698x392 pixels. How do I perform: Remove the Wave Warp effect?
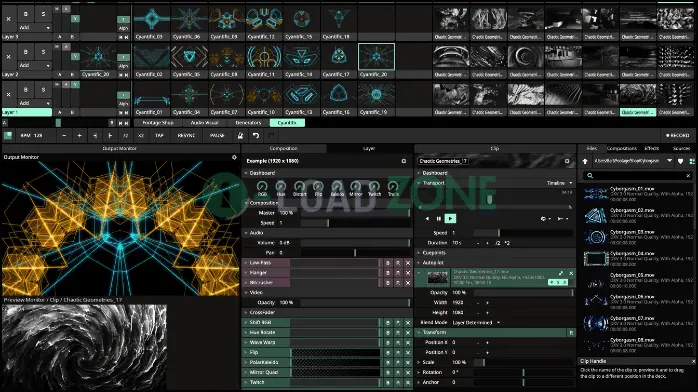407,343
